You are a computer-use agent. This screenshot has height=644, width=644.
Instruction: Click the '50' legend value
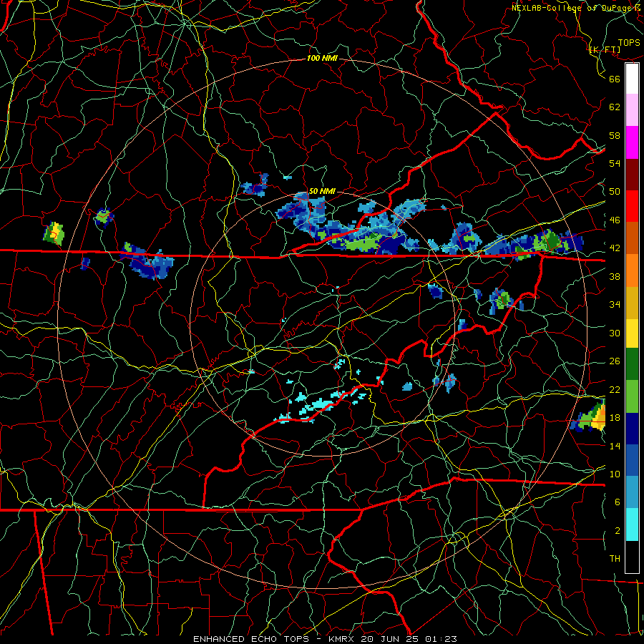point(615,192)
